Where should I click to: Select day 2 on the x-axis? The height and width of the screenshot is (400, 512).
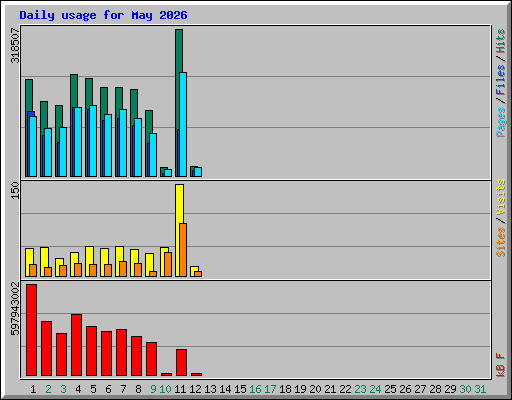click(x=48, y=389)
